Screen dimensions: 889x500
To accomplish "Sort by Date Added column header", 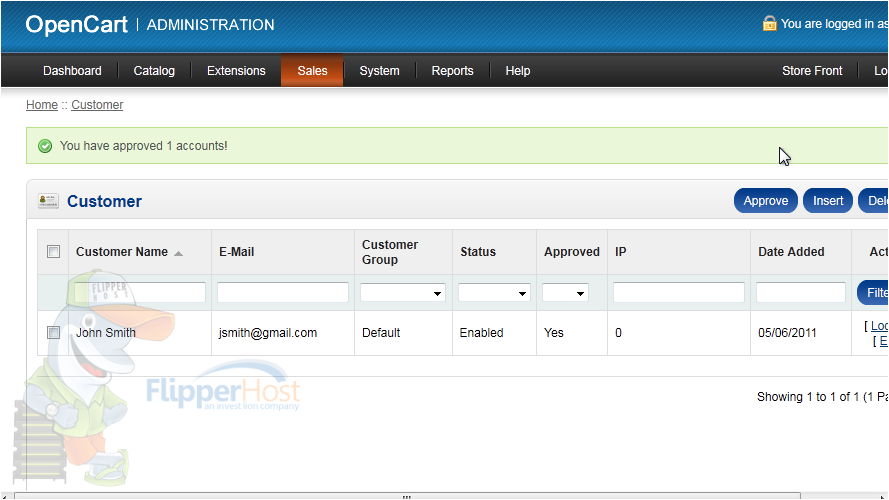I will click(x=791, y=252).
